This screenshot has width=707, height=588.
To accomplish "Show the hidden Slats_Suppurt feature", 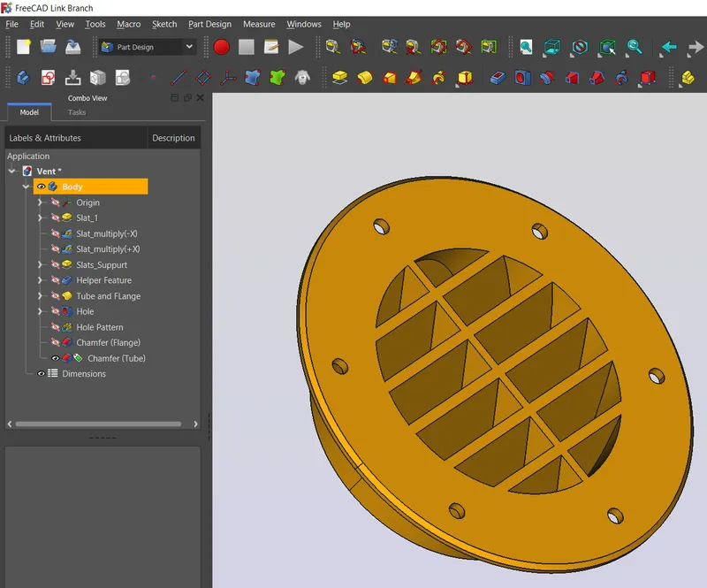I will pyautogui.click(x=55, y=265).
